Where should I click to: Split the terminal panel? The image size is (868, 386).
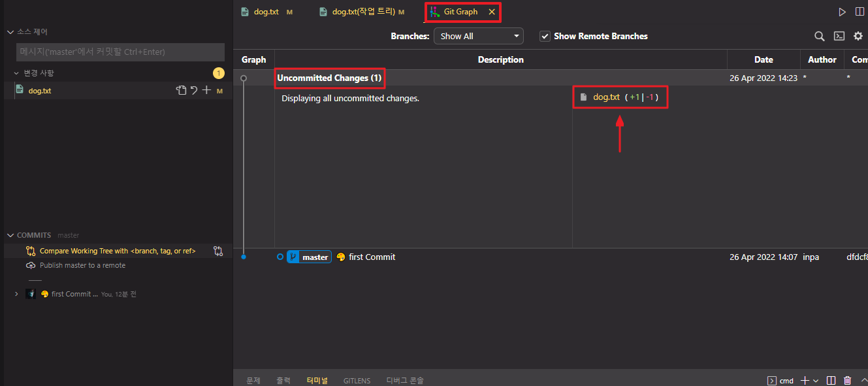(x=831, y=380)
